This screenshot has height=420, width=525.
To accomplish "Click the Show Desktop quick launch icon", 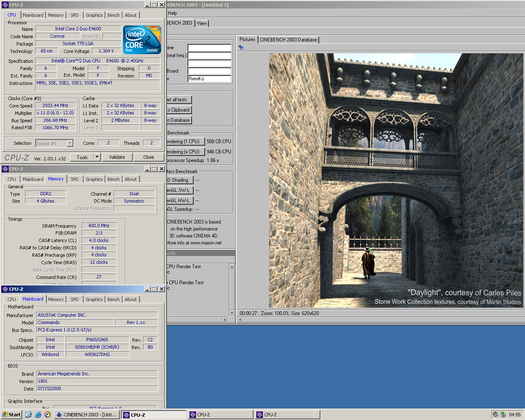I will [x=28, y=415].
